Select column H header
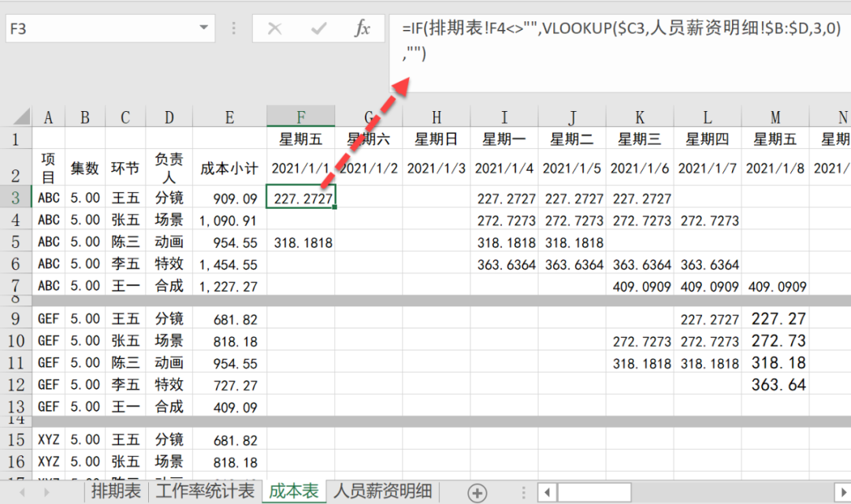Screen dimensions: 851x504 click(437, 117)
